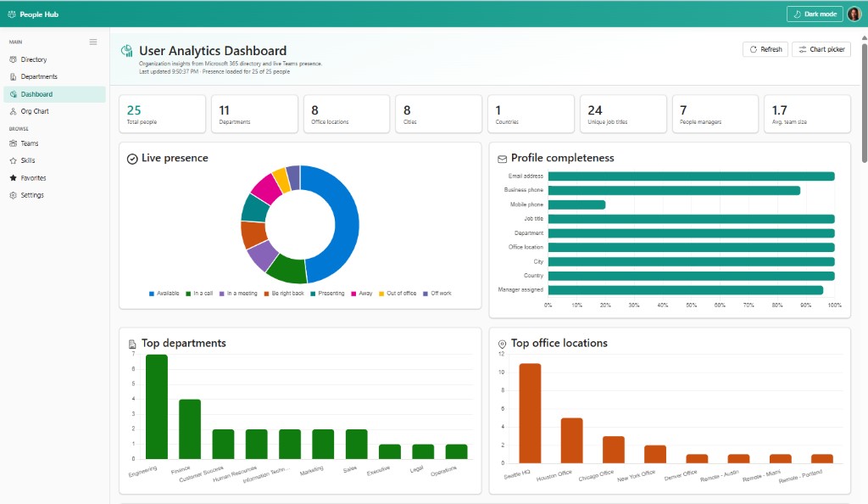Select the Countries card
Screen dimensions: 868x504
531,114
